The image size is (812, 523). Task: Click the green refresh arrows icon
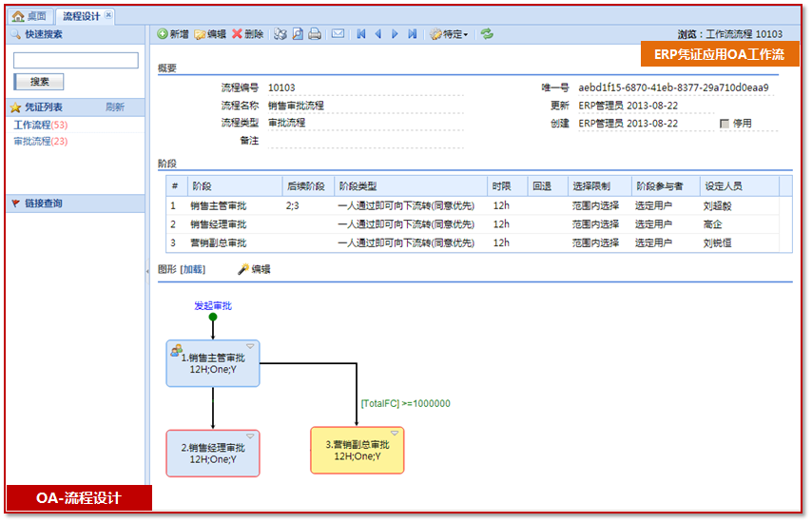tap(487, 34)
